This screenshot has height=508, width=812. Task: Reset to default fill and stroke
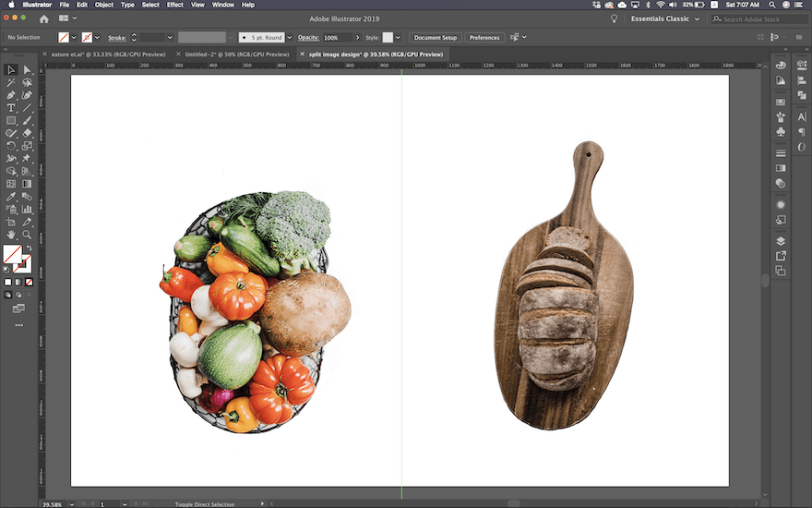(x=7, y=269)
